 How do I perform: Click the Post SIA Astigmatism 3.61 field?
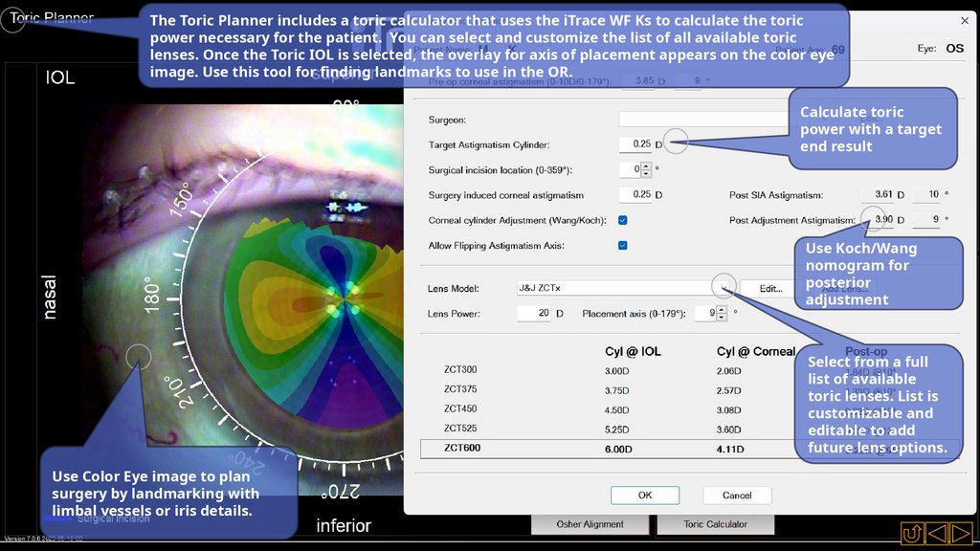click(879, 194)
